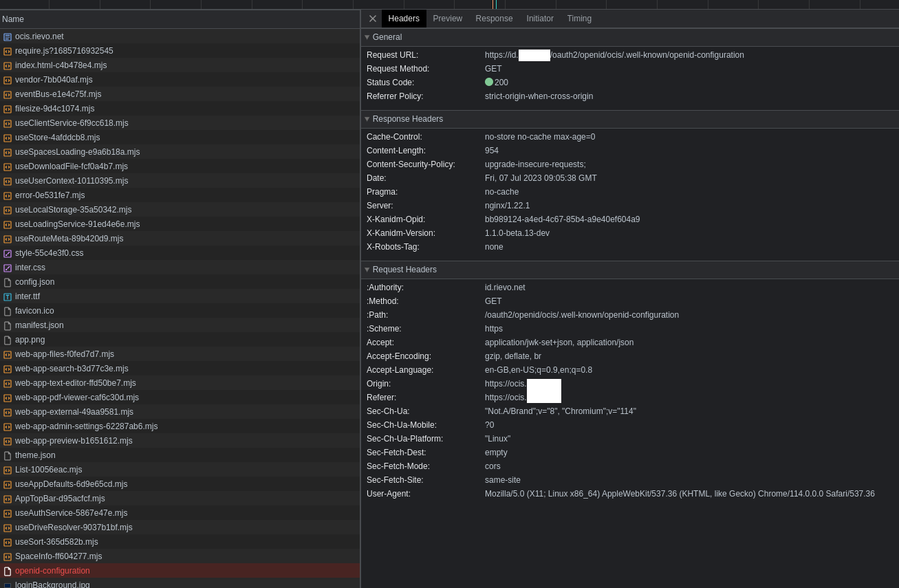Click the font file icon beside inter.ttf
This screenshot has height=588, width=899.
8,296
